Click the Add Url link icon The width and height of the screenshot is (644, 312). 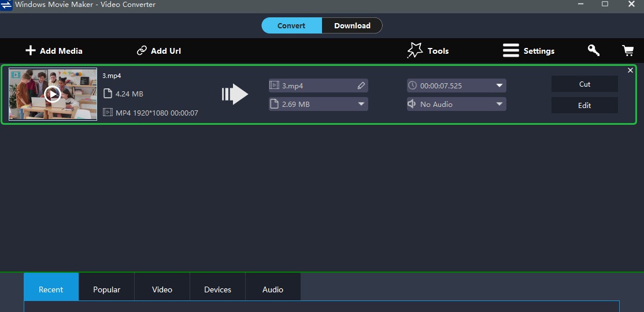[142, 50]
